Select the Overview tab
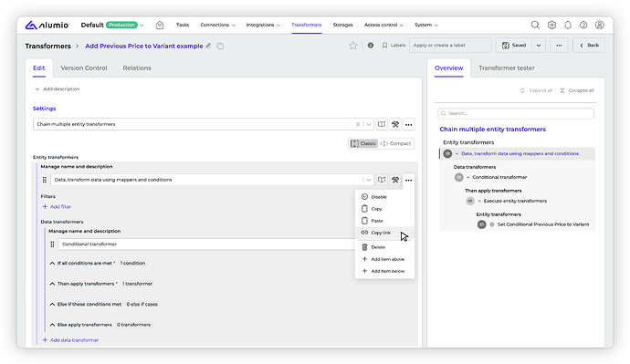This screenshot has height=364, width=630. pos(449,68)
